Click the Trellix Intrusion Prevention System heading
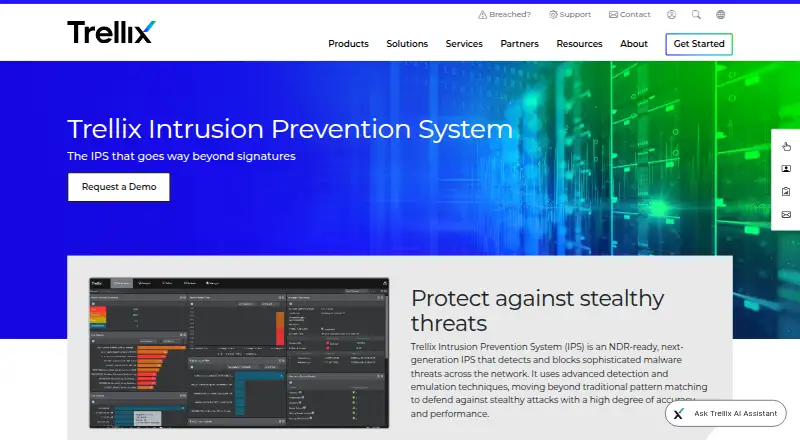Image resolution: width=800 pixels, height=440 pixels. point(290,129)
